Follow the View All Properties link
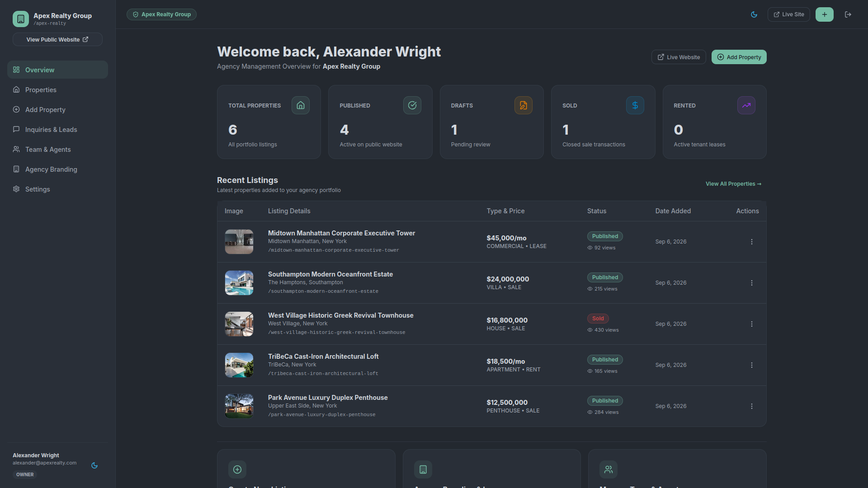 [733, 184]
